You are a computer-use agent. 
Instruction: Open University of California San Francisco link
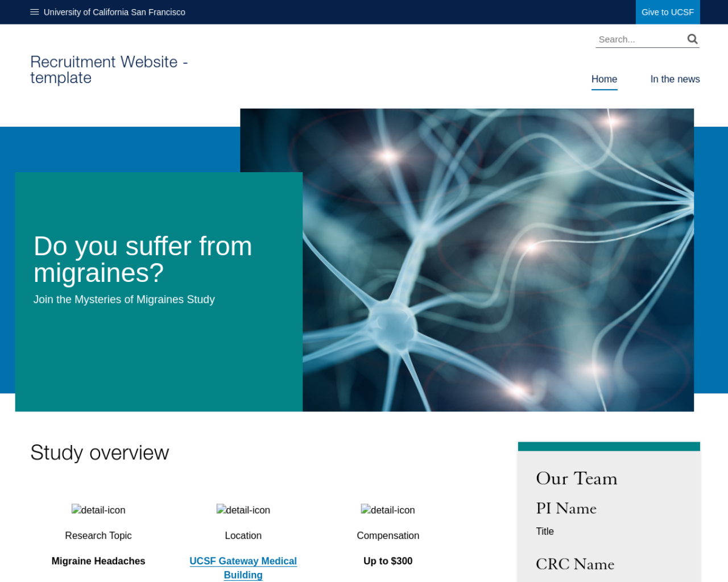pos(114,12)
